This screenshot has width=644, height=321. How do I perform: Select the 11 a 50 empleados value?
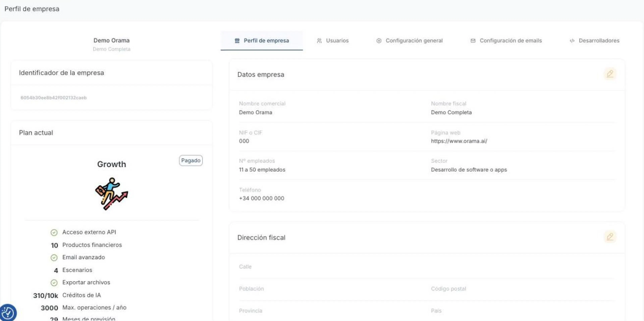click(x=262, y=170)
